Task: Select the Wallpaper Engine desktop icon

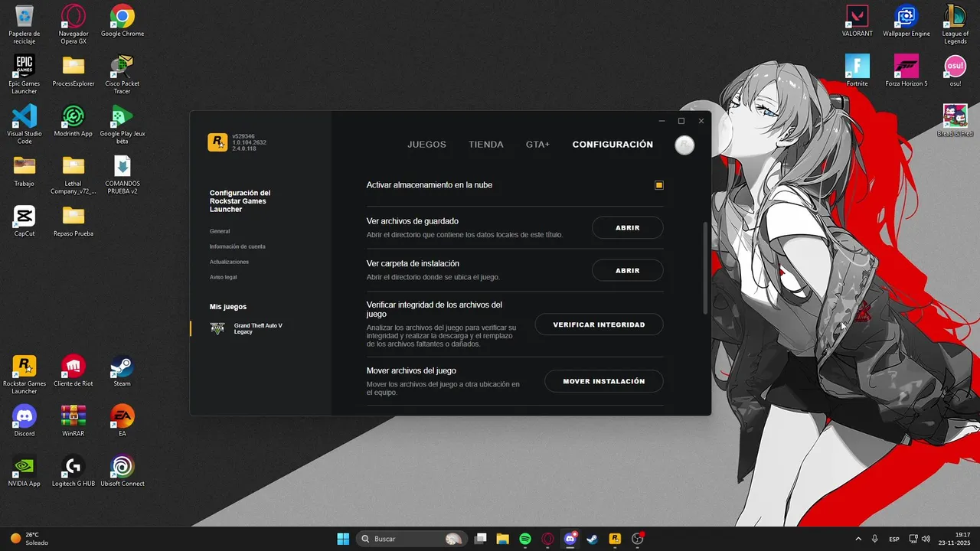Action: [906, 21]
